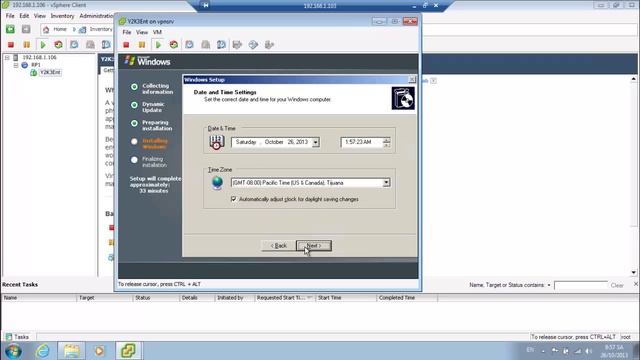Image resolution: width=640 pixels, height=360 pixels.
Task: Click the Recent Tasks filter text field
Action: click(581, 285)
